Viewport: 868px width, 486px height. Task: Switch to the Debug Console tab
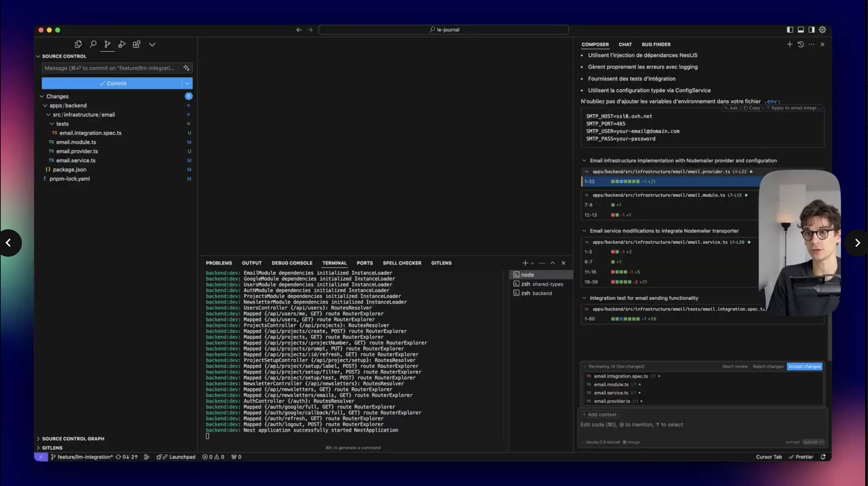click(x=292, y=263)
